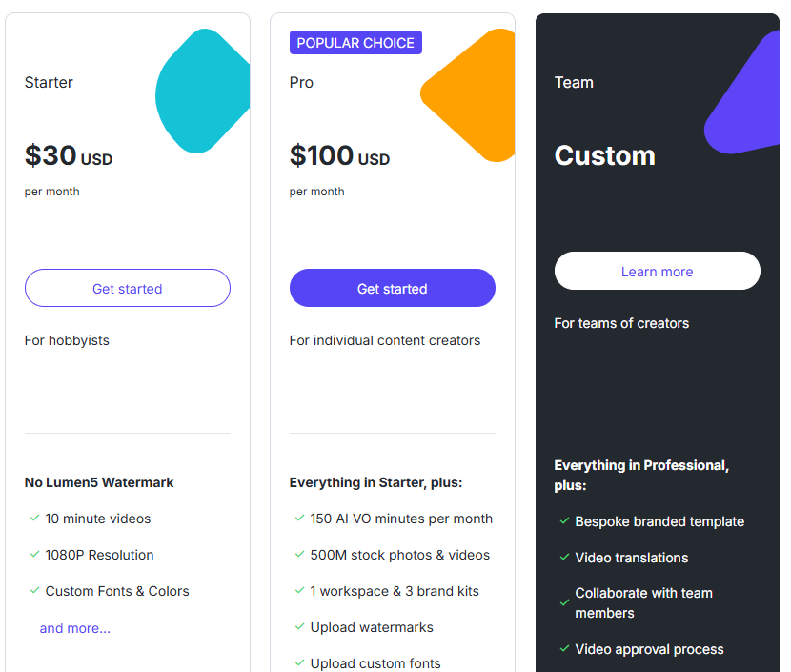
Task: Click checkmark beside 10 minute videos
Action: [34, 519]
